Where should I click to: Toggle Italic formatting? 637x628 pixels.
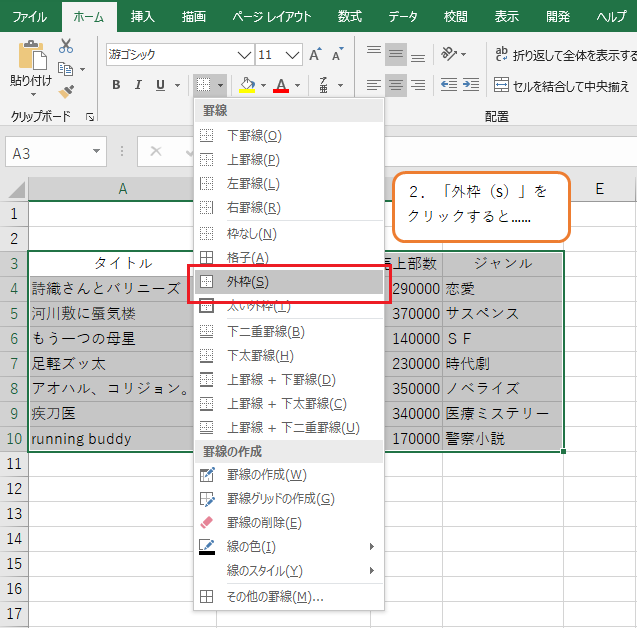tap(138, 85)
